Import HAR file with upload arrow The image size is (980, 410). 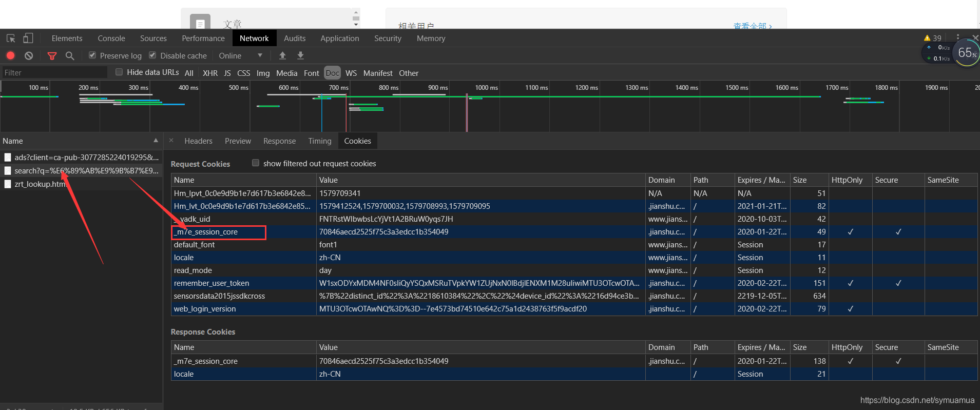click(x=282, y=55)
